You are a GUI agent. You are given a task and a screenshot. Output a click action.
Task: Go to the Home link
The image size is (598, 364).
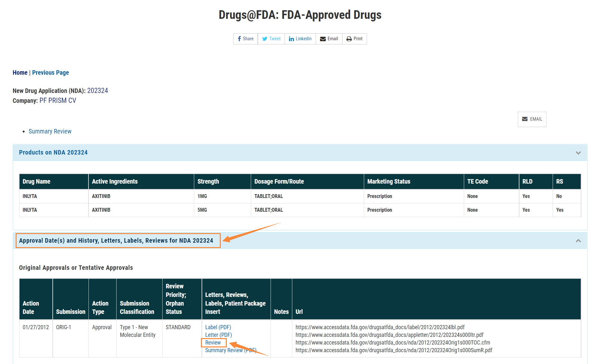(20, 73)
